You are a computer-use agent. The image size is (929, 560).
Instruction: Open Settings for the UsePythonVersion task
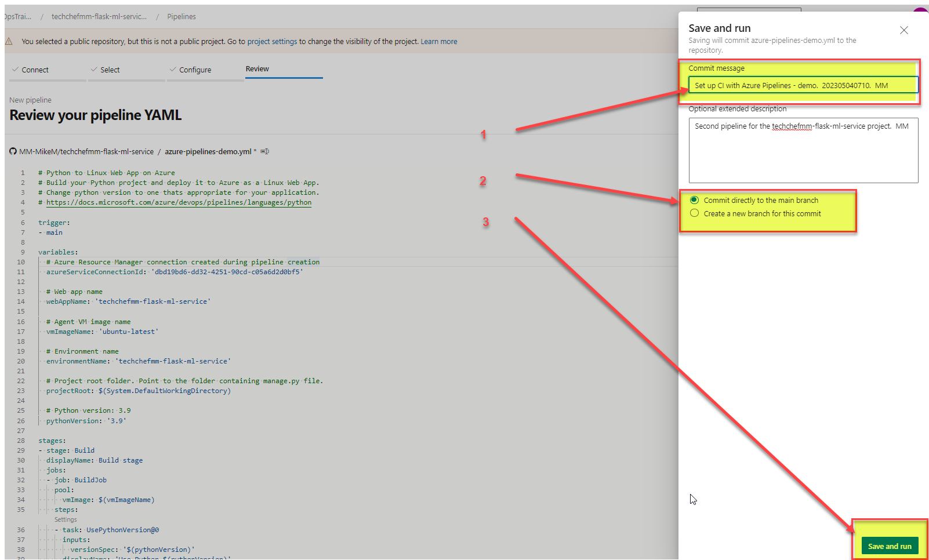click(65, 519)
